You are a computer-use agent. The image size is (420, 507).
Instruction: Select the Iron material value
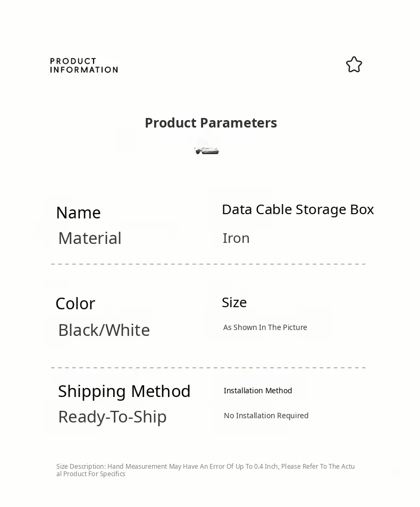click(236, 238)
